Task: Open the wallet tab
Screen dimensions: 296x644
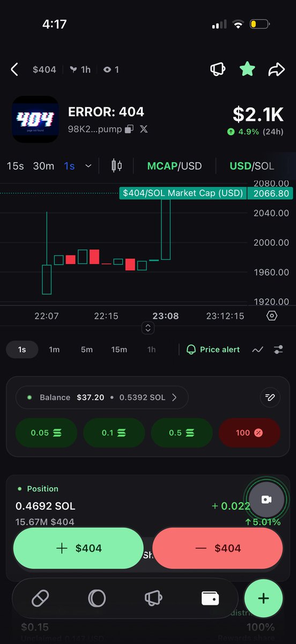Action: coord(210,598)
